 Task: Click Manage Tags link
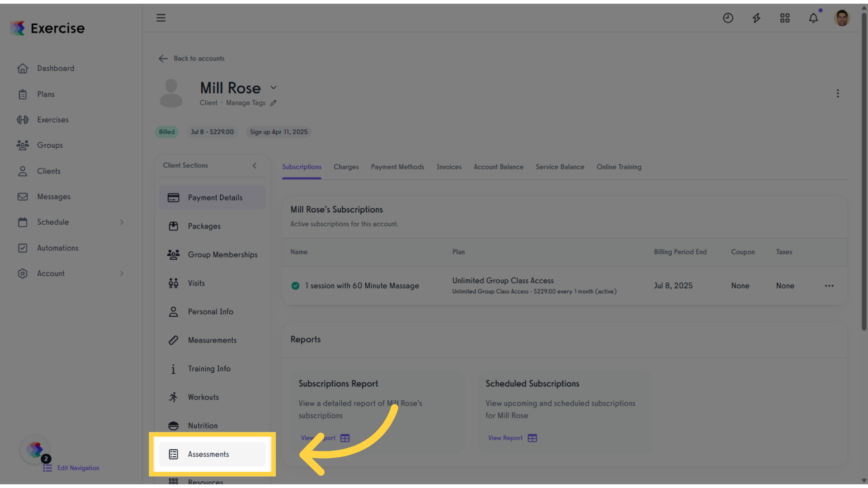tap(245, 103)
